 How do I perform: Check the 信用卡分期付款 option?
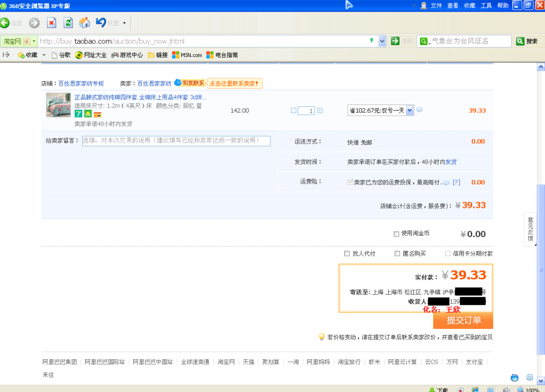point(448,254)
